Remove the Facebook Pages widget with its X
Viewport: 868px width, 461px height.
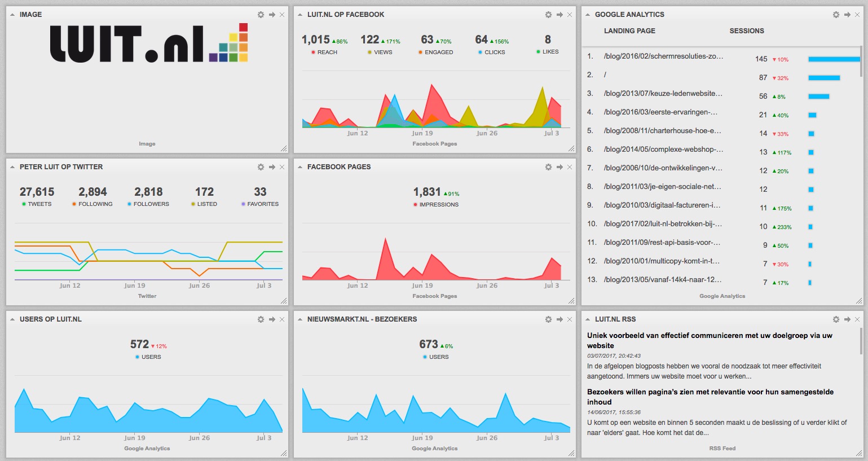[x=570, y=167]
